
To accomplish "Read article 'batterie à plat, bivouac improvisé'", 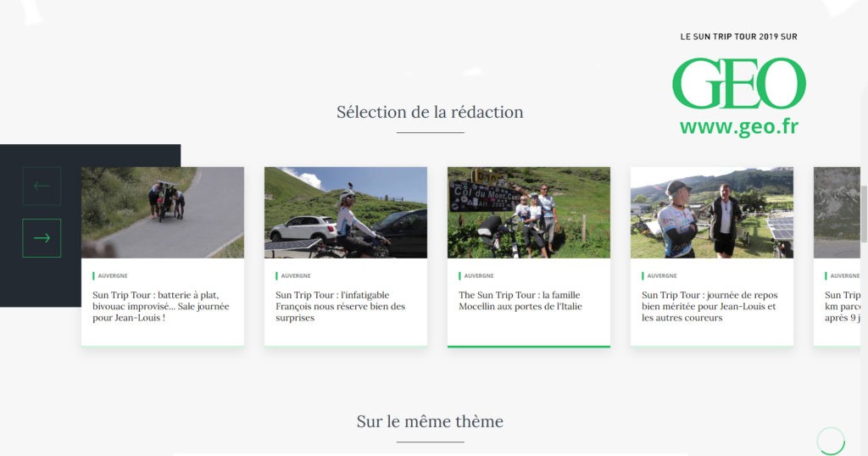I will pyautogui.click(x=161, y=306).
